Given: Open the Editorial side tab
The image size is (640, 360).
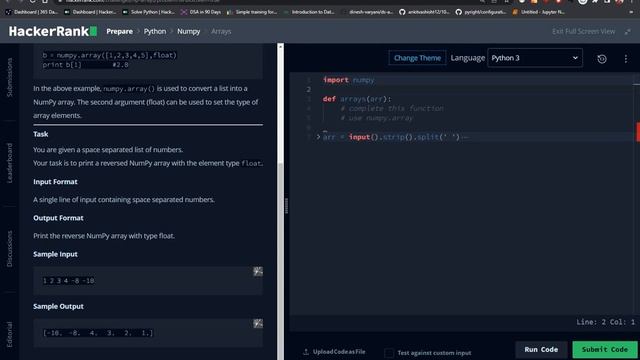Looking at the screenshot, I should click(9, 334).
